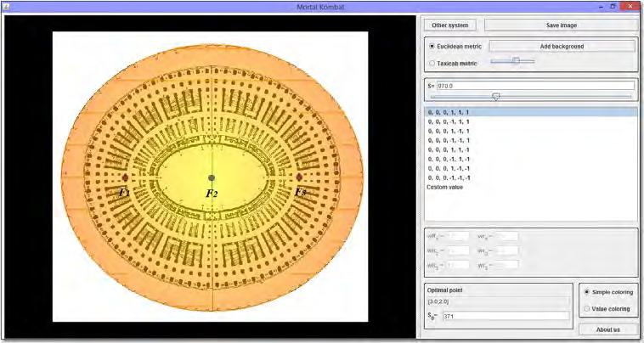
Task: Minimize the Mortal Kombat window
Action: 602,7
